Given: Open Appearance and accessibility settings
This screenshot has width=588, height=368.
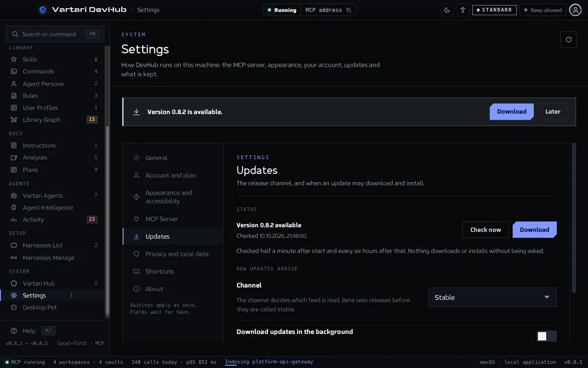Looking at the screenshot, I should pos(173,197).
